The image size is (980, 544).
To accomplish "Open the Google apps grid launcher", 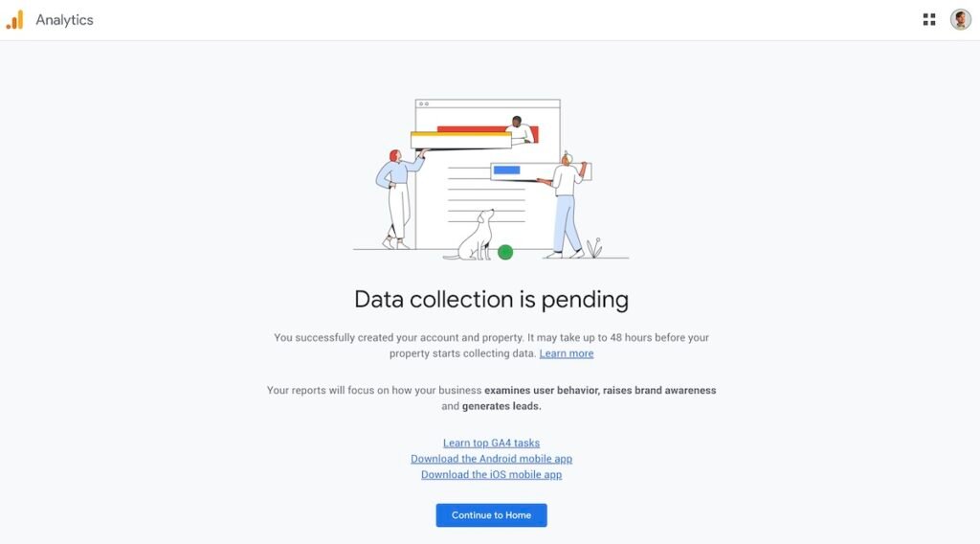I will coord(929,19).
